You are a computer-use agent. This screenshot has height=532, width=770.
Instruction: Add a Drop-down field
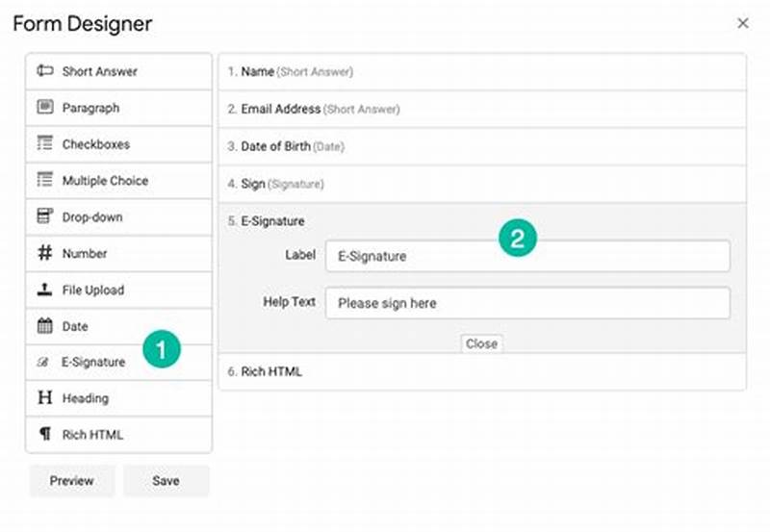[118, 216]
